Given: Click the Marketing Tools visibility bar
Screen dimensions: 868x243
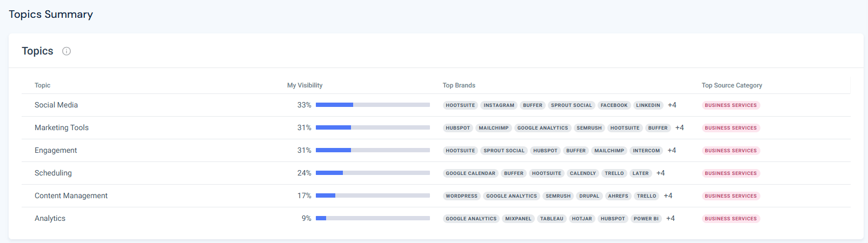Looking at the screenshot, I should pos(373,127).
